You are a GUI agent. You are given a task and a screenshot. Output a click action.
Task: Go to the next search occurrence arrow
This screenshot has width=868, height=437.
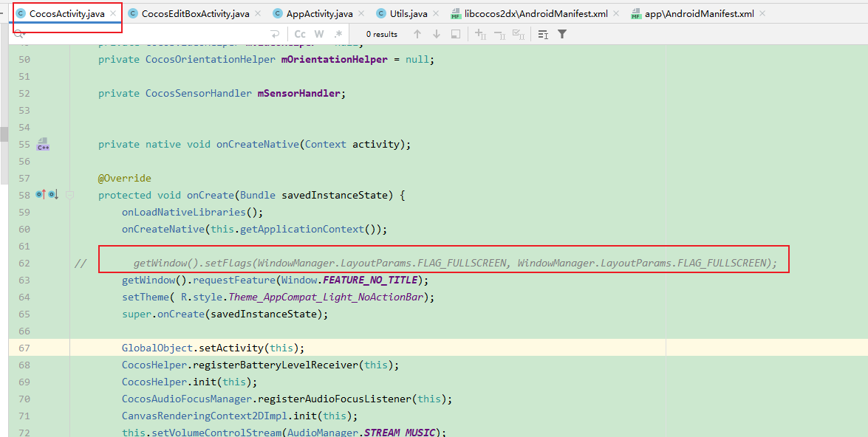click(436, 34)
